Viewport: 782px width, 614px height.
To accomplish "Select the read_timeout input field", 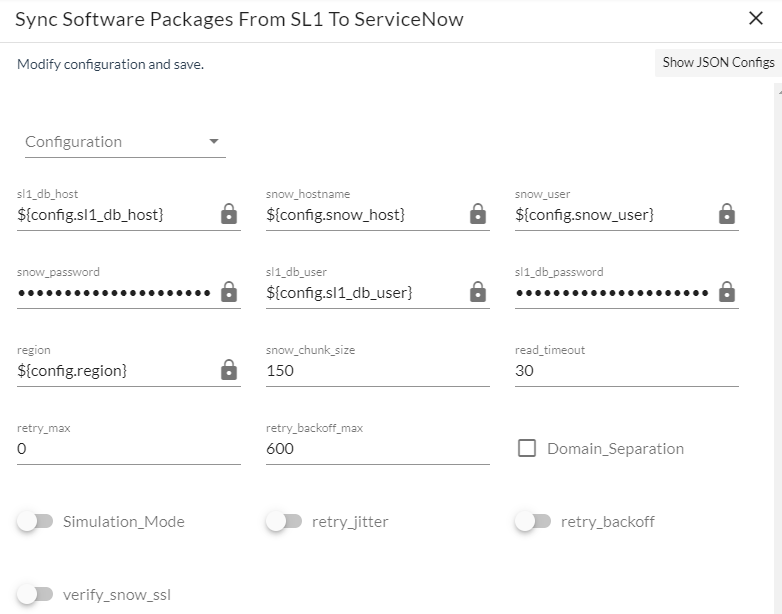I will [625, 370].
